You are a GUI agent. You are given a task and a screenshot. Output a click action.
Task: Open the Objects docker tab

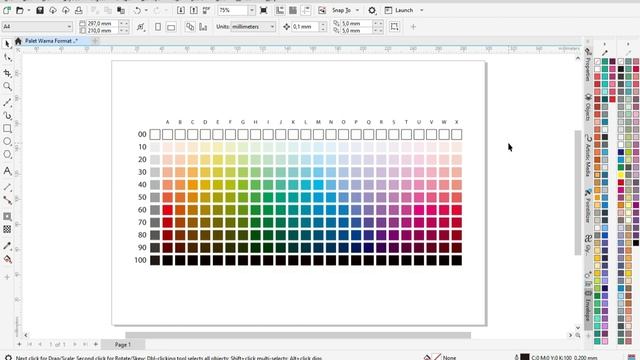[588, 107]
